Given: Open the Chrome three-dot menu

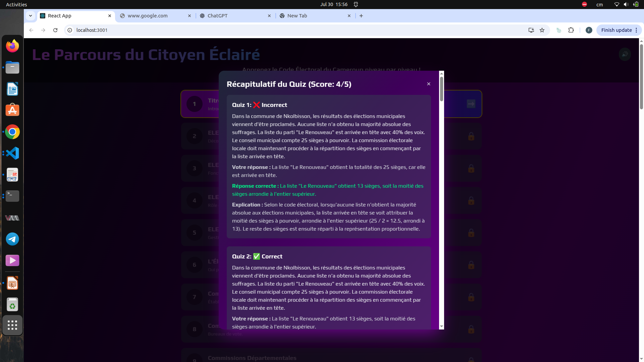Looking at the screenshot, I should [636, 30].
